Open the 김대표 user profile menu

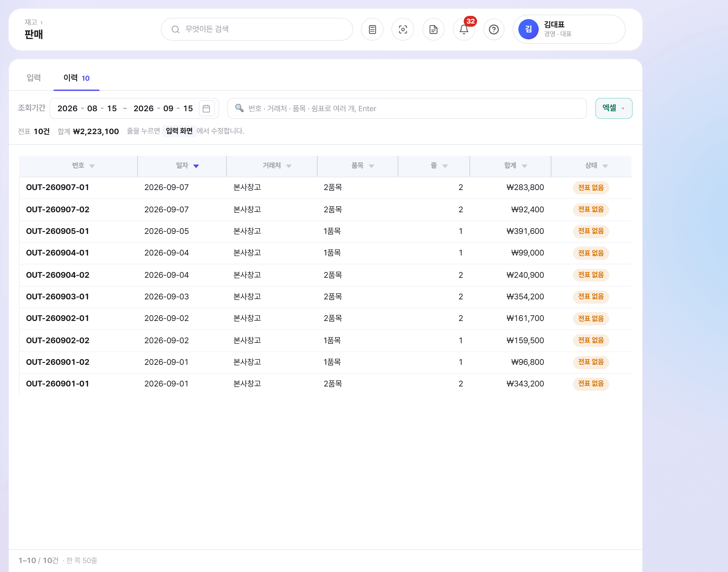coord(569,29)
